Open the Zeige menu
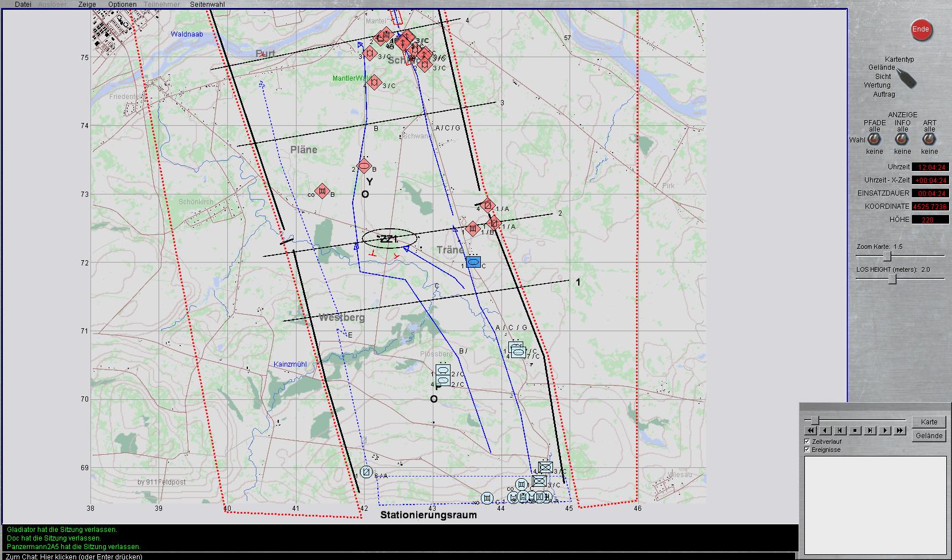The height and width of the screenshot is (560, 952). coord(87,5)
